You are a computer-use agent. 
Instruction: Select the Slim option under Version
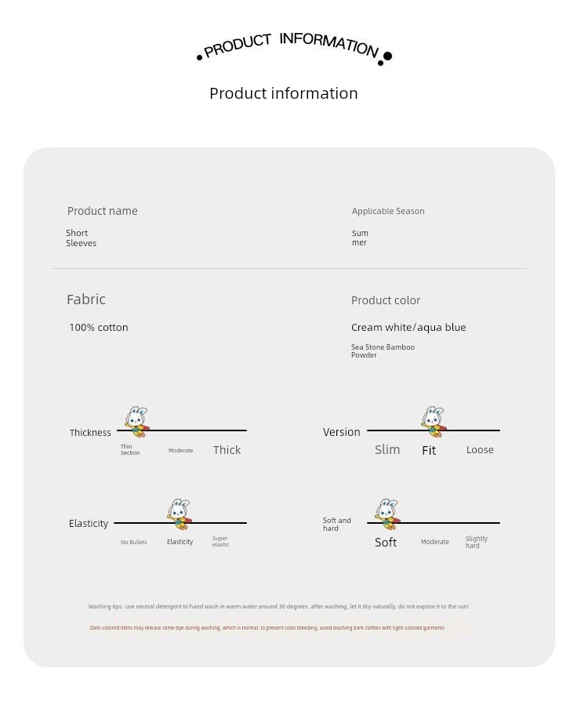387,450
